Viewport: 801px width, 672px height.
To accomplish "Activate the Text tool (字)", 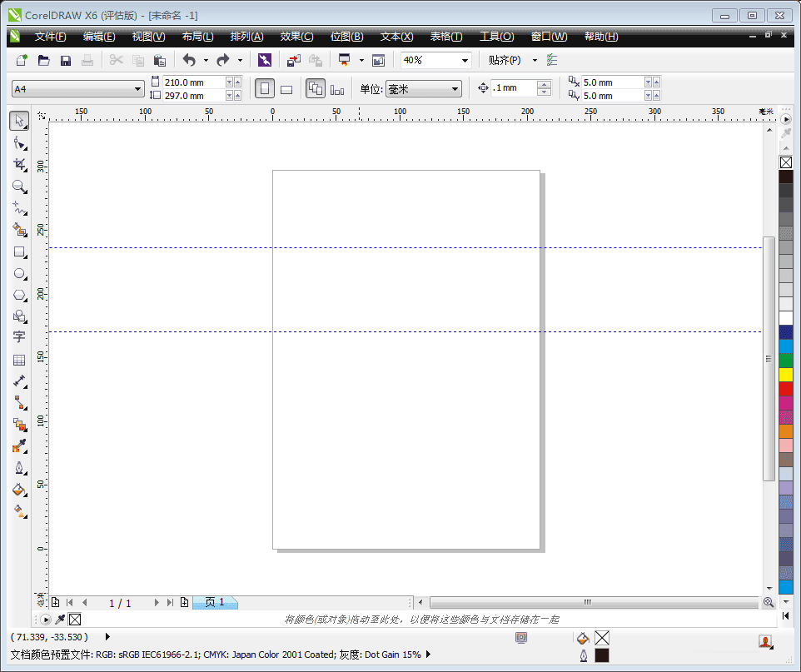I will [19, 337].
